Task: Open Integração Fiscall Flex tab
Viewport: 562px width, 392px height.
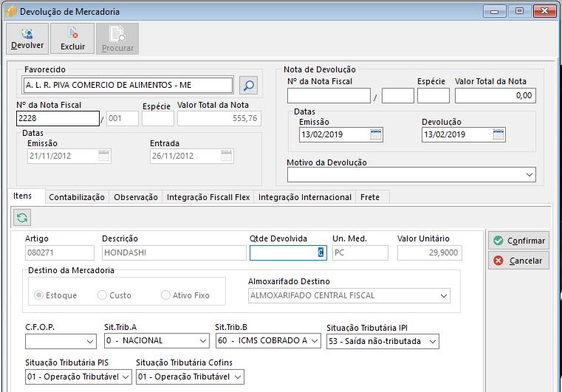Action: pos(208,197)
